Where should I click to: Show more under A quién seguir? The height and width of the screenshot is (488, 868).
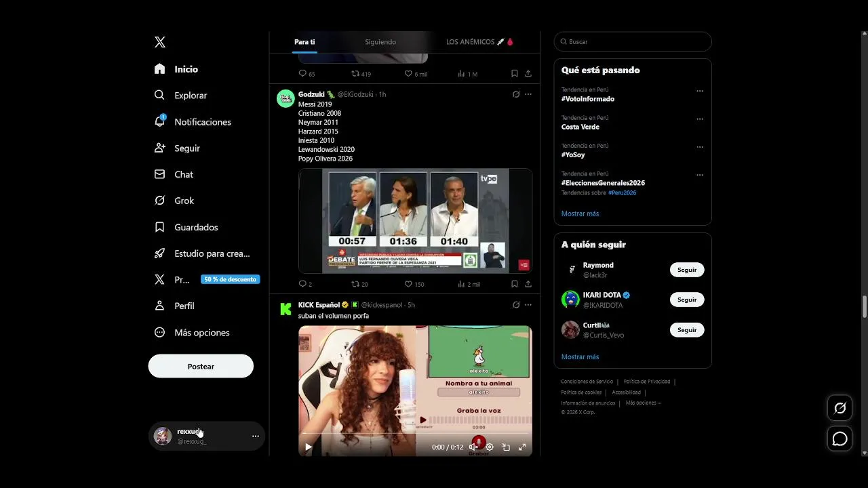click(x=580, y=357)
